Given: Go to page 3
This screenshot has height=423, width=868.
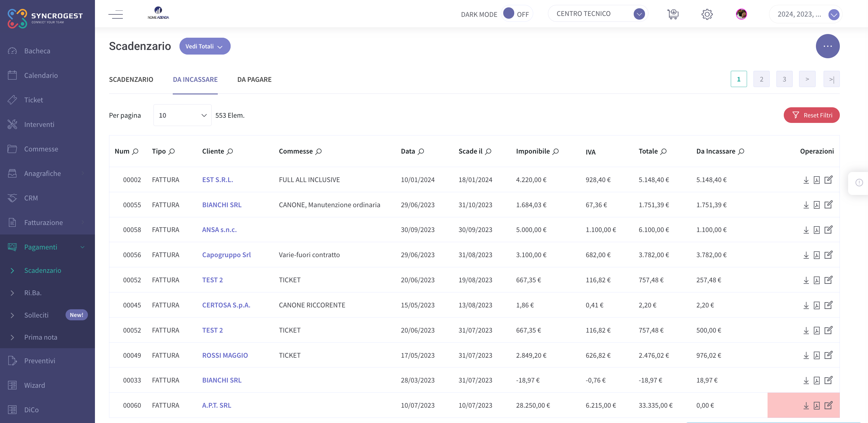Looking at the screenshot, I should pos(784,79).
